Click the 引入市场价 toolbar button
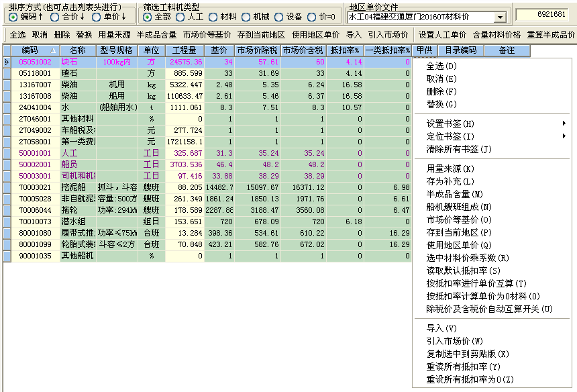577x392 pixels. pos(388,34)
